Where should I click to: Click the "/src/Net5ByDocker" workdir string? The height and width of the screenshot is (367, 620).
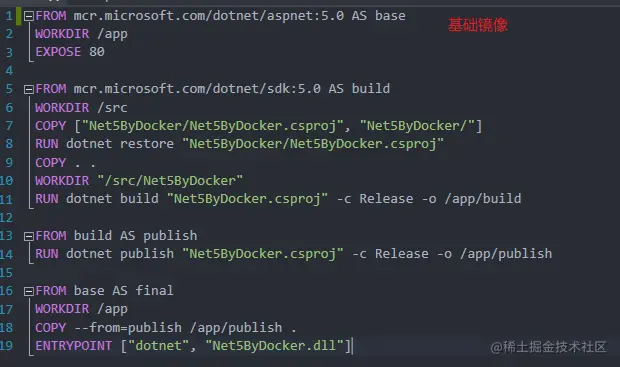pyautogui.click(x=170, y=181)
